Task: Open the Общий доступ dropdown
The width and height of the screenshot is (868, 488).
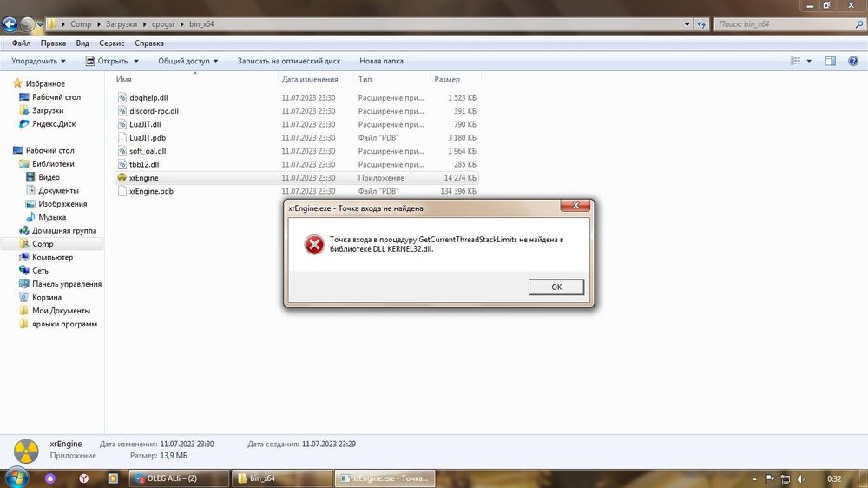Action: (x=187, y=61)
